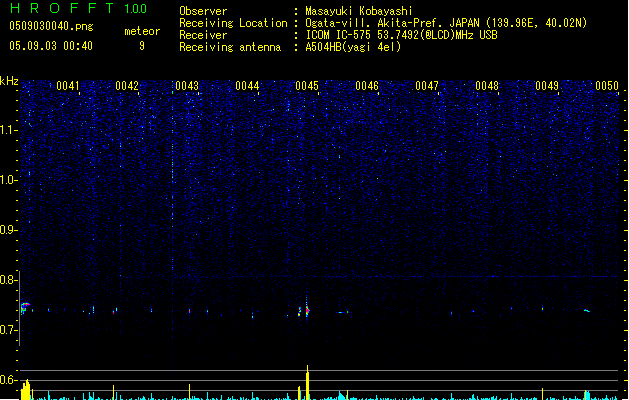
Task: Click the Receiver label
Action: (203, 35)
